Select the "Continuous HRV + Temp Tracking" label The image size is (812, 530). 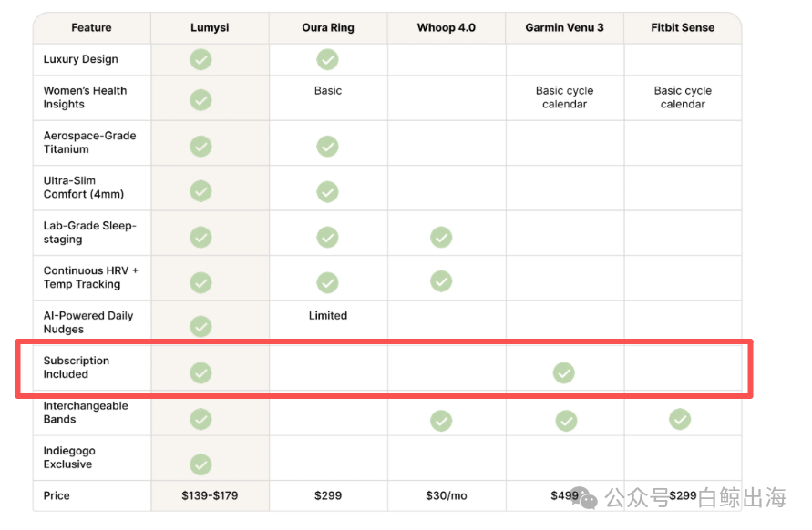pos(91,278)
